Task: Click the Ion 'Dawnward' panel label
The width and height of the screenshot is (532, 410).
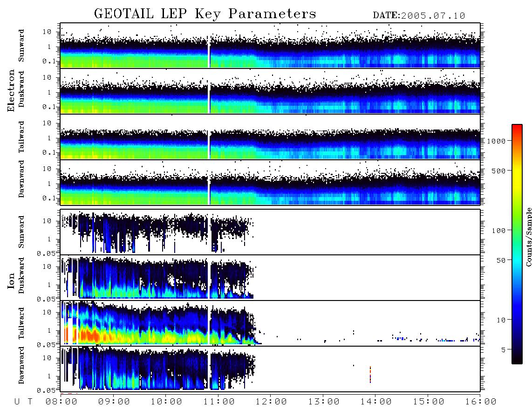Action: [x=21, y=365]
